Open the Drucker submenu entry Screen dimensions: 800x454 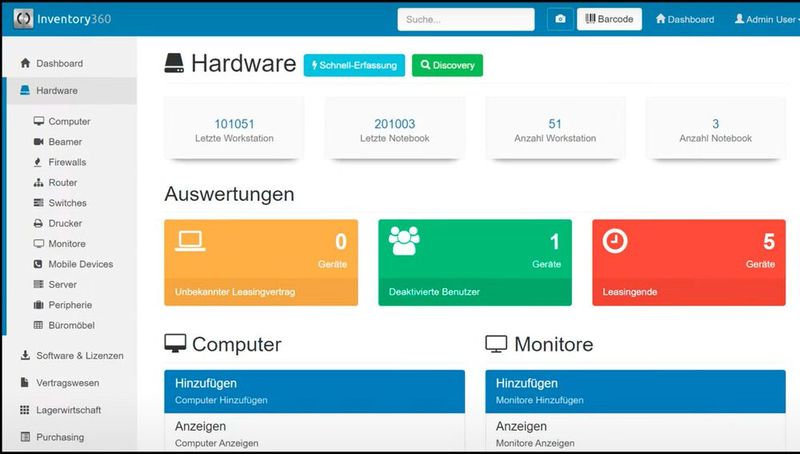(x=65, y=223)
